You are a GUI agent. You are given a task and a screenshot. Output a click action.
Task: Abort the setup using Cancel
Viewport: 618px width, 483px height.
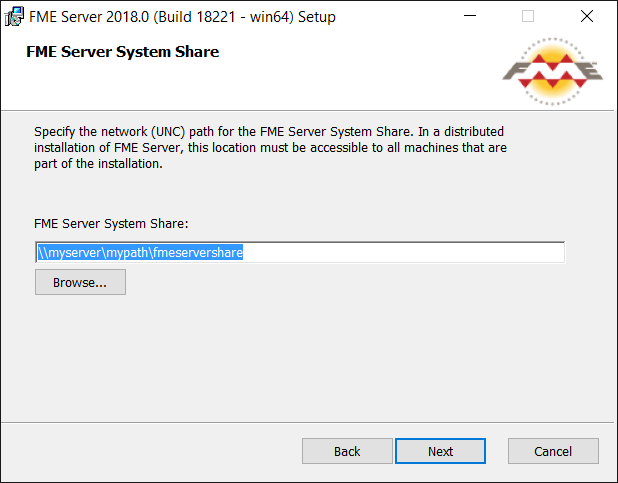pyautogui.click(x=553, y=451)
